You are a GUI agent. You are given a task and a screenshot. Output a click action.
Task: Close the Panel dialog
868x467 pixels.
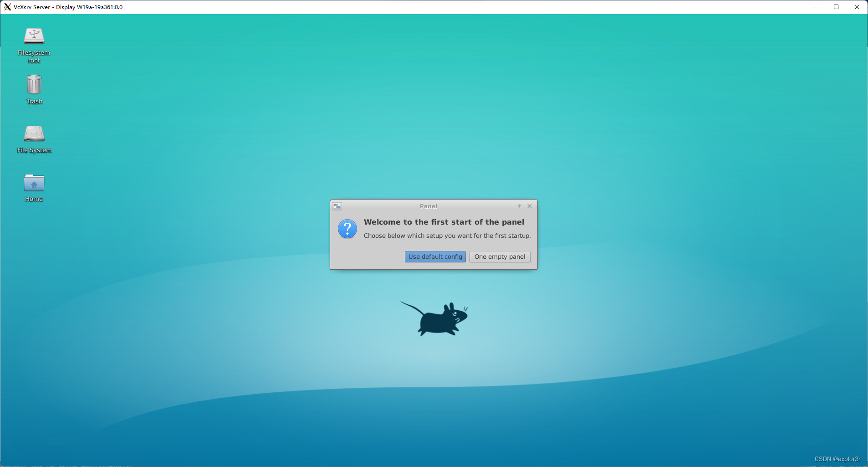(x=530, y=206)
